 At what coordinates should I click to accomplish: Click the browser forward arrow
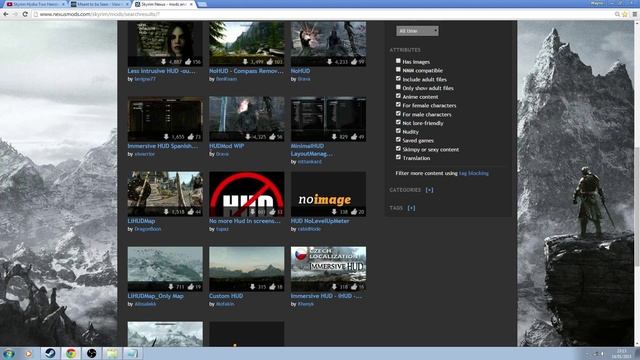16,14
